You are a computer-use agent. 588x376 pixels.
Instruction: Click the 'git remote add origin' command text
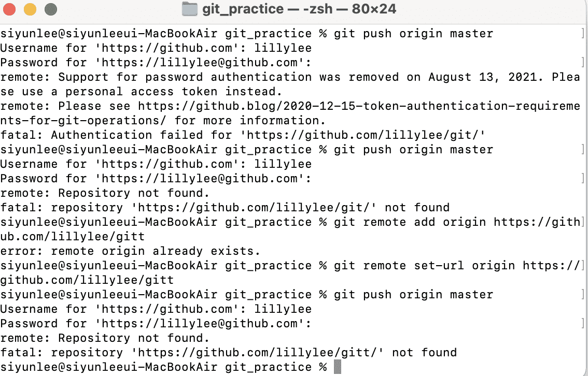coord(410,222)
